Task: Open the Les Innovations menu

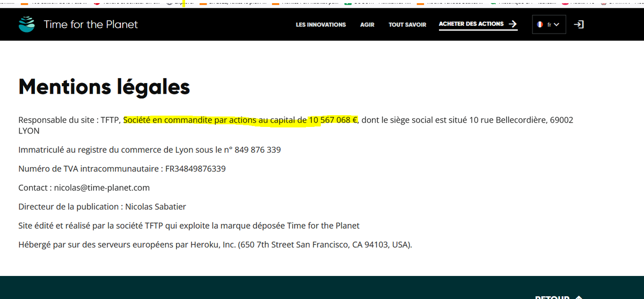Action: (x=321, y=25)
